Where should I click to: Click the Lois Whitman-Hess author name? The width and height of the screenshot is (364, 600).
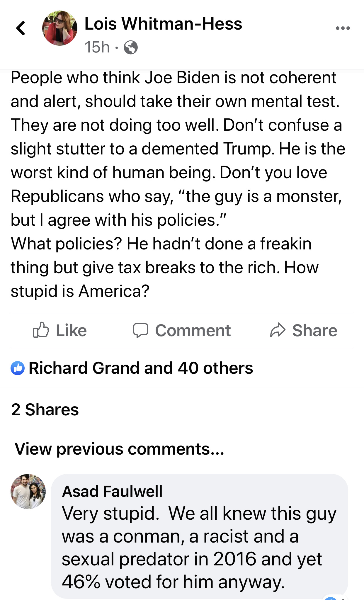pyautogui.click(x=163, y=23)
